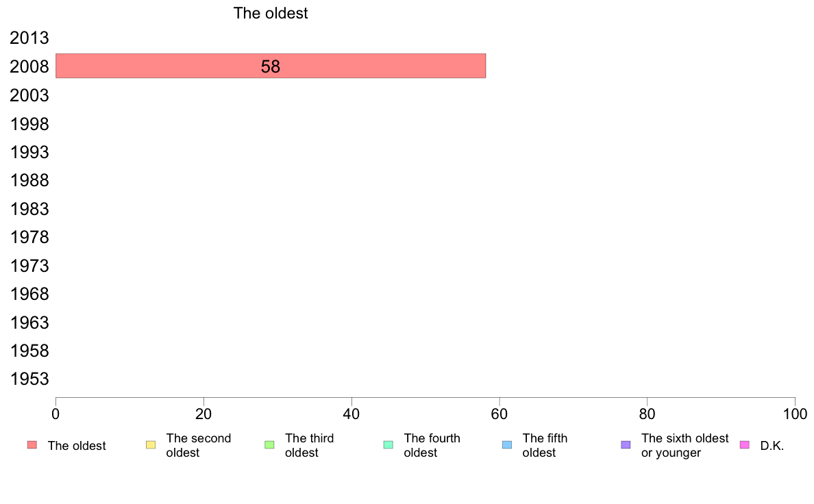The image size is (814, 504).
Task: Select the 1973 year label
Action: click(x=29, y=266)
